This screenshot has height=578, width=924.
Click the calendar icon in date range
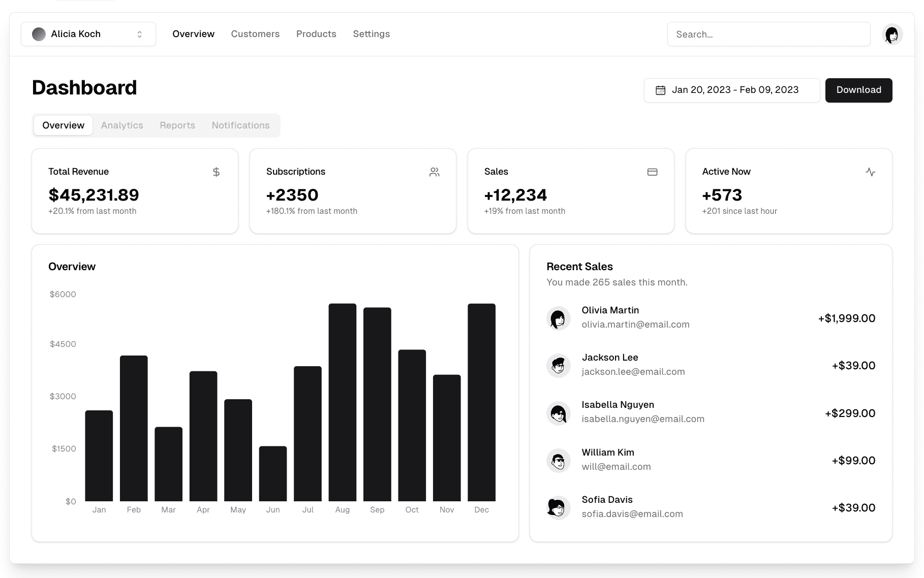pos(660,90)
